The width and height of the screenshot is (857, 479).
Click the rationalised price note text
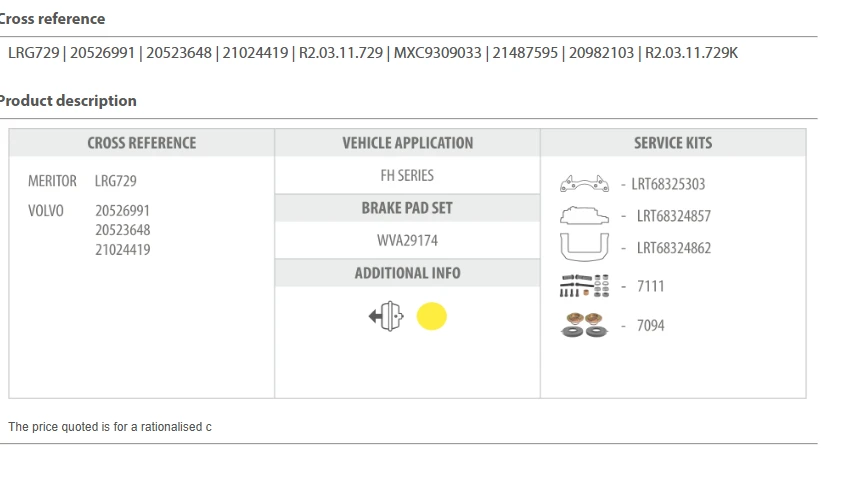[110, 427]
